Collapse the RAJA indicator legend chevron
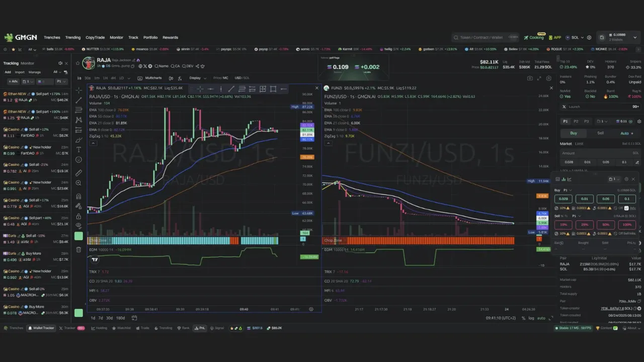 93,143
